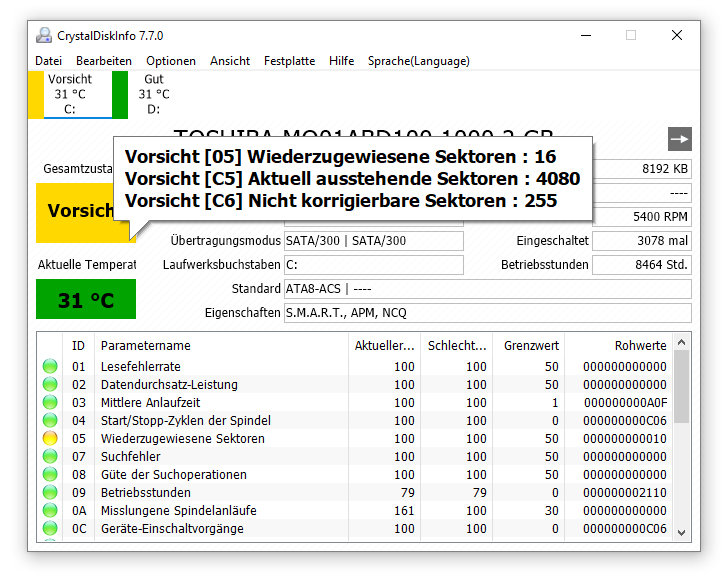Select the Geräte-Einschaltvorgänge text
727x586 pixels.
point(172,529)
